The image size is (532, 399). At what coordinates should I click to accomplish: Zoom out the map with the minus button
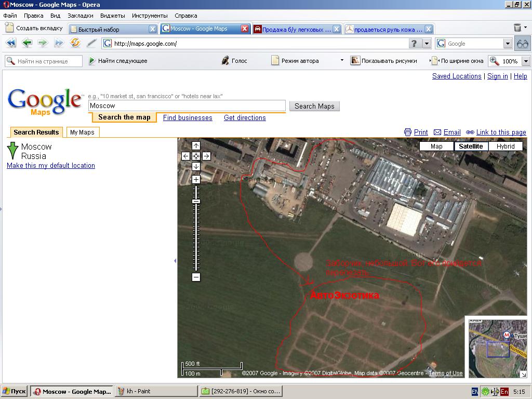196,277
